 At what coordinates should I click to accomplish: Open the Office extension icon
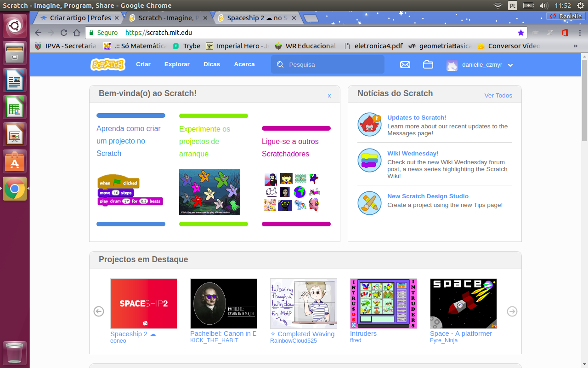click(x=565, y=33)
